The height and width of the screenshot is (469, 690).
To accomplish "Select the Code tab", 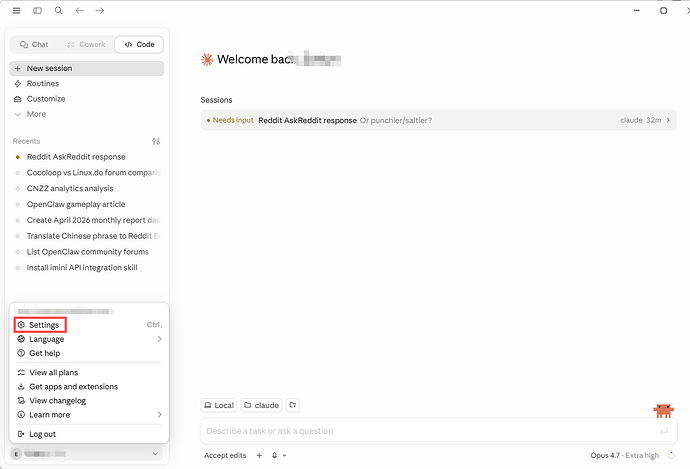I will [139, 44].
